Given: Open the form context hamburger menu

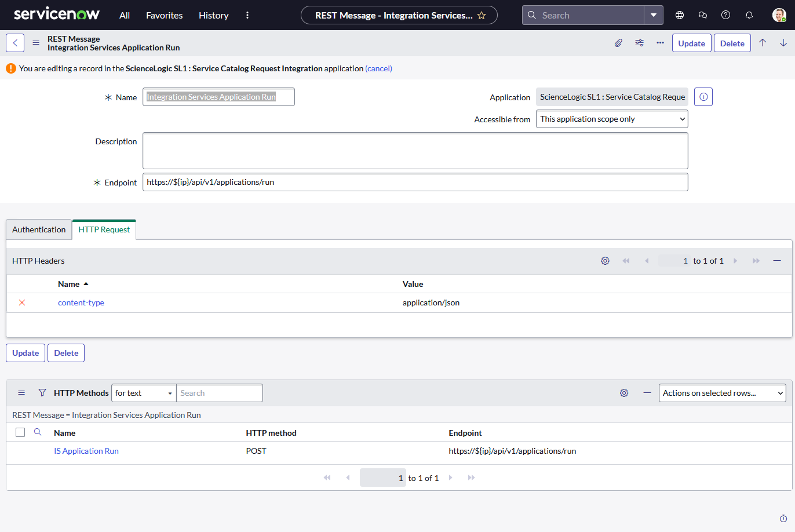Looking at the screenshot, I should click(36, 43).
